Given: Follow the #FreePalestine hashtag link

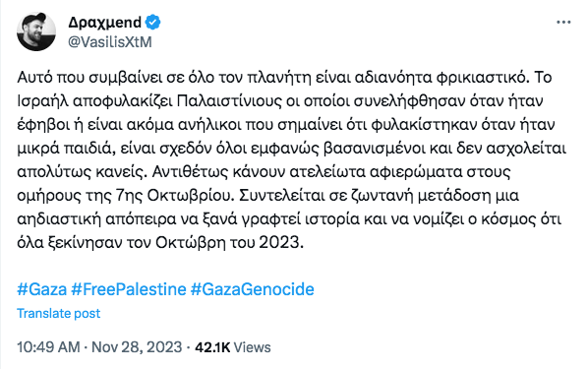Looking at the screenshot, I should click(x=129, y=289).
